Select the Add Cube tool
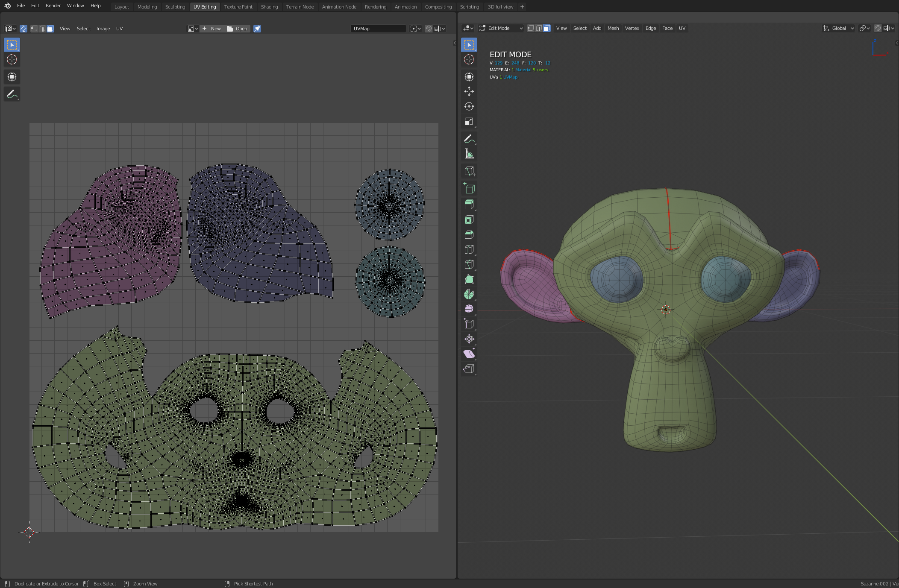This screenshot has height=588, width=899. coord(469,188)
